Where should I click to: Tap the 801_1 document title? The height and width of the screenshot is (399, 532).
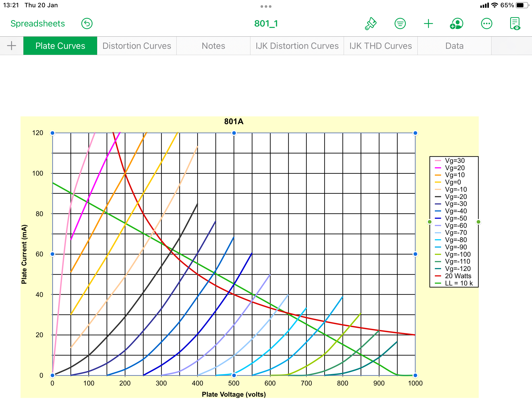pos(266,24)
